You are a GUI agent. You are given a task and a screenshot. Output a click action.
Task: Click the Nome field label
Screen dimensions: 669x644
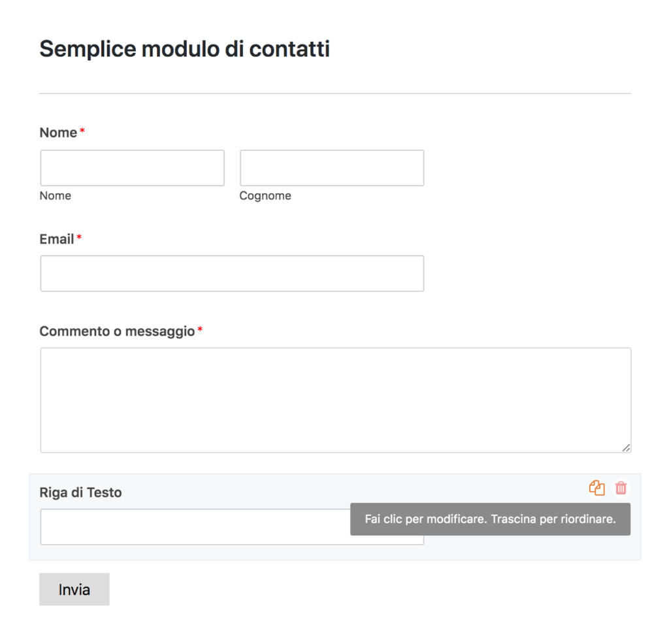coord(57,132)
